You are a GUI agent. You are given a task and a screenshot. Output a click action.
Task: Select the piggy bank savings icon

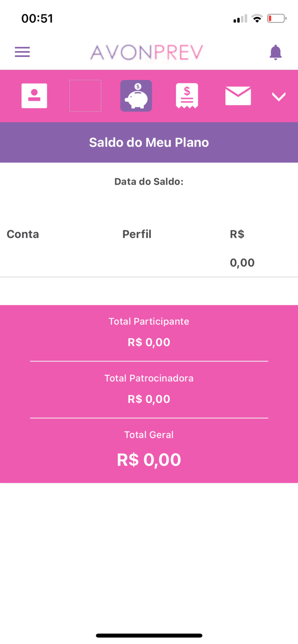[136, 96]
